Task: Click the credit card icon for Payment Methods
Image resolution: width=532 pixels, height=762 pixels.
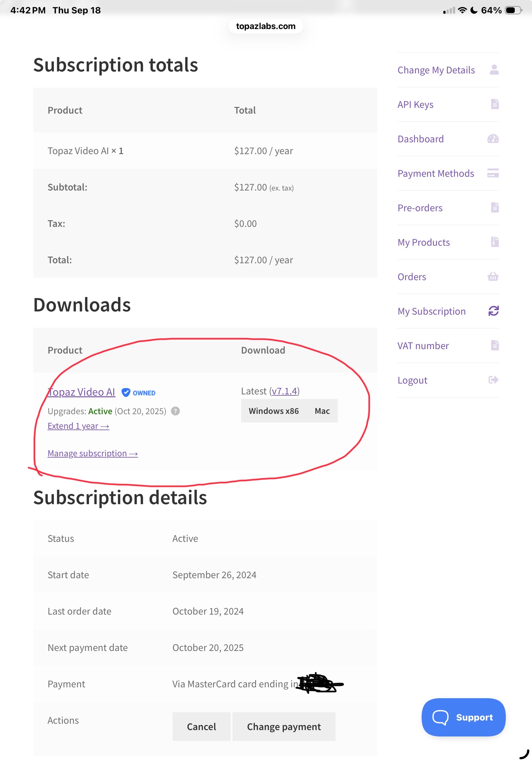Action: click(x=493, y=173)
